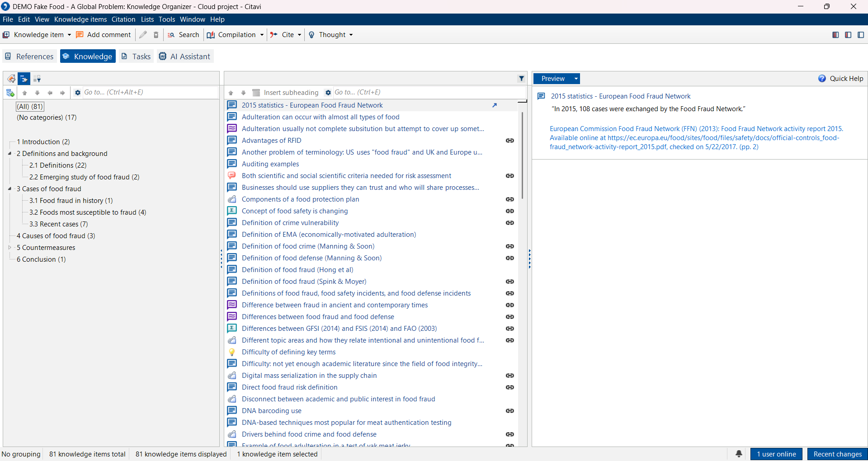Click the edit pencil icon in toolbar

[x=143, y=35]
